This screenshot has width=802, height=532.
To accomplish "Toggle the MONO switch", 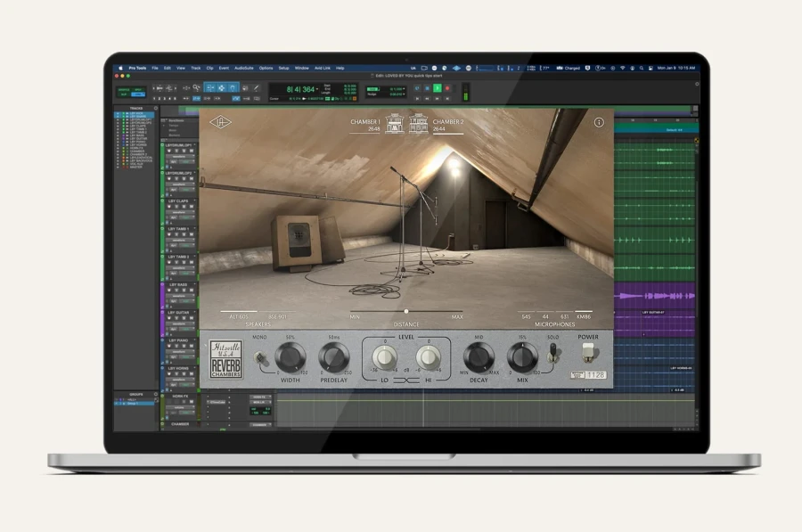I will click(x=261, y=357).
